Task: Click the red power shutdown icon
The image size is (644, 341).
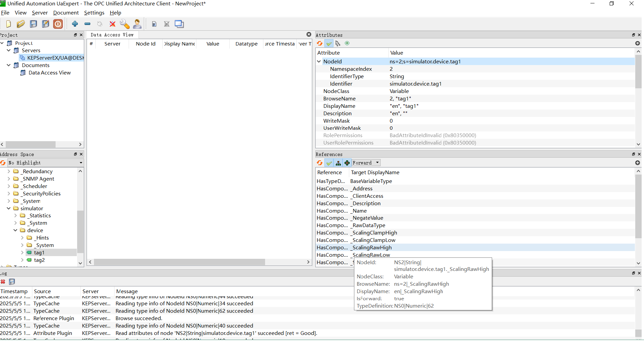Action: click(58, 24)
